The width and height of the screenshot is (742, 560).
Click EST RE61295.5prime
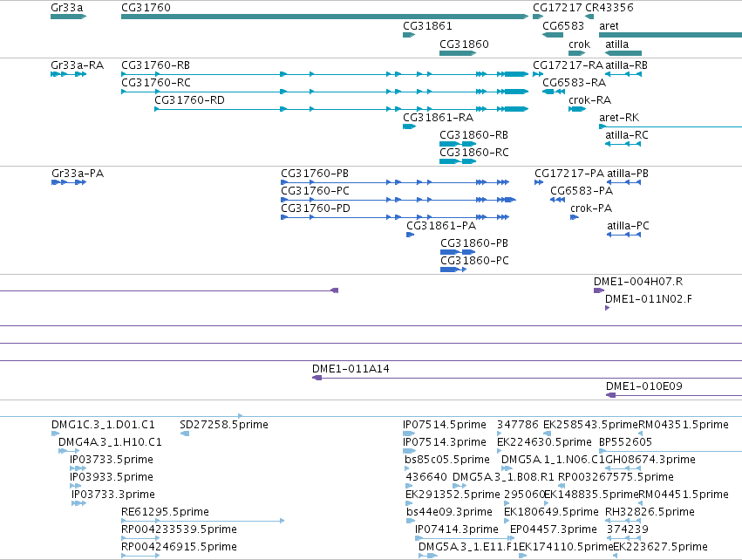[x=165, y=512]
